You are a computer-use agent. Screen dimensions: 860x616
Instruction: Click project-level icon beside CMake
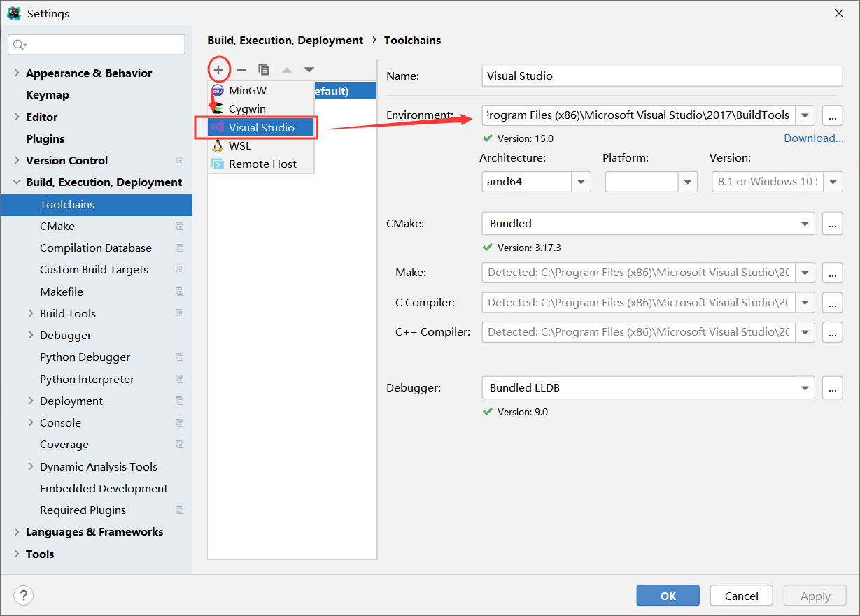click(180, 226)
